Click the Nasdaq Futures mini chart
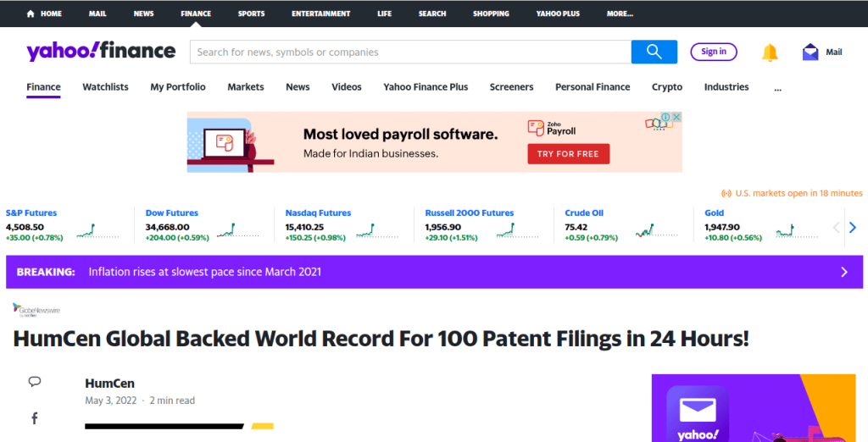Viewport: 868px width, 442px height. [377, 230]
